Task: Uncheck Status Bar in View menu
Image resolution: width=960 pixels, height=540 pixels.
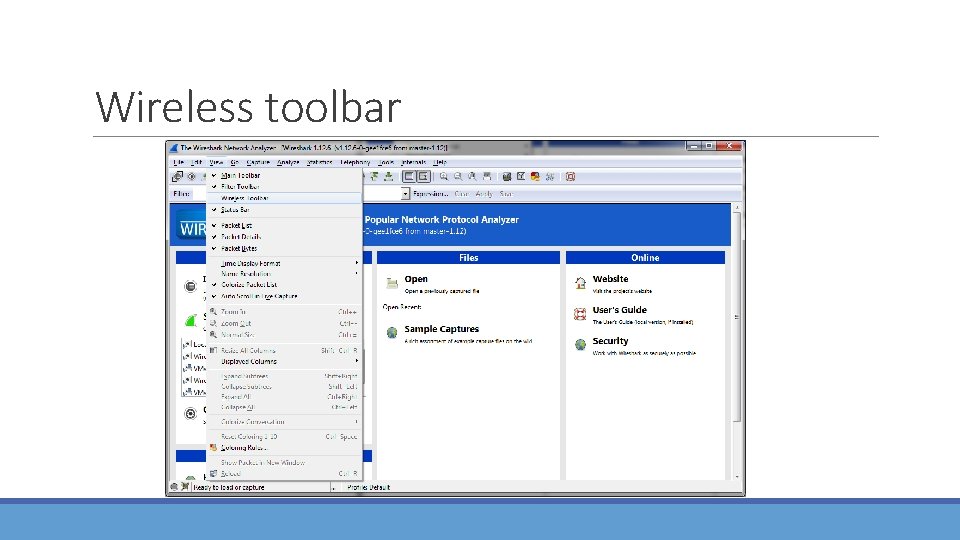Action: [x=284, y=209]
